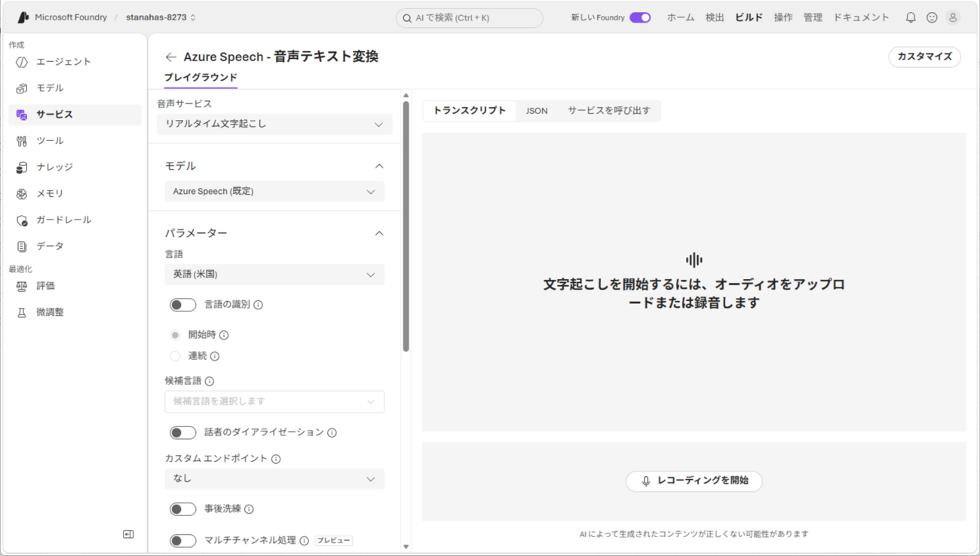Click the エージェント sidebar icon

[x=22, y=62]
